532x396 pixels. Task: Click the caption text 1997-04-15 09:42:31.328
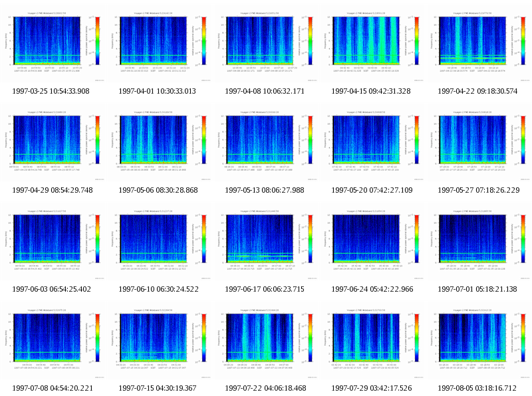tap(371, 91)
